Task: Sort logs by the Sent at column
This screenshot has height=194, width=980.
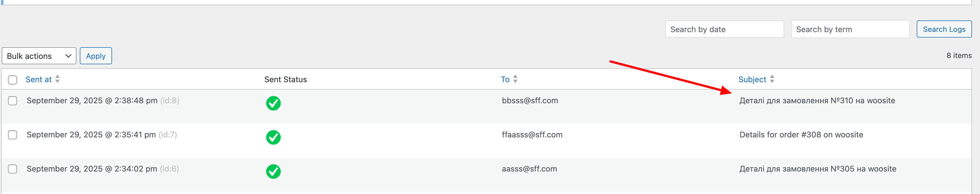Action: coord(38,79)
